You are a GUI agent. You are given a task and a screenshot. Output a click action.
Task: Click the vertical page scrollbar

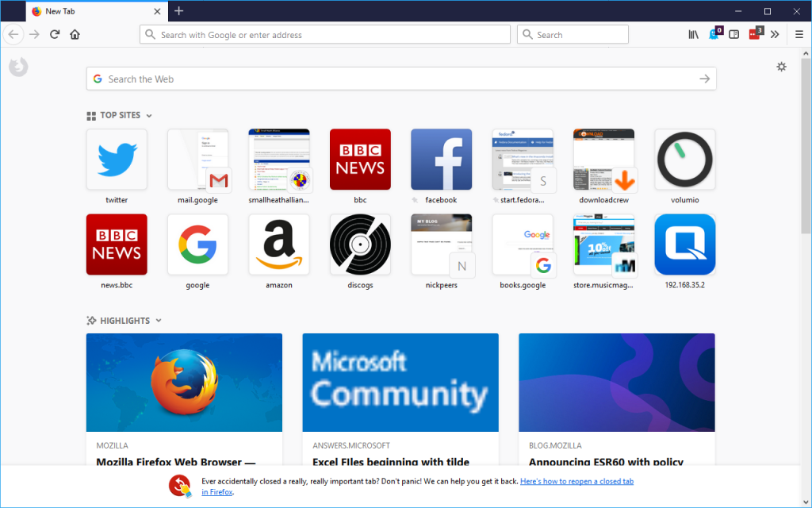805,159
